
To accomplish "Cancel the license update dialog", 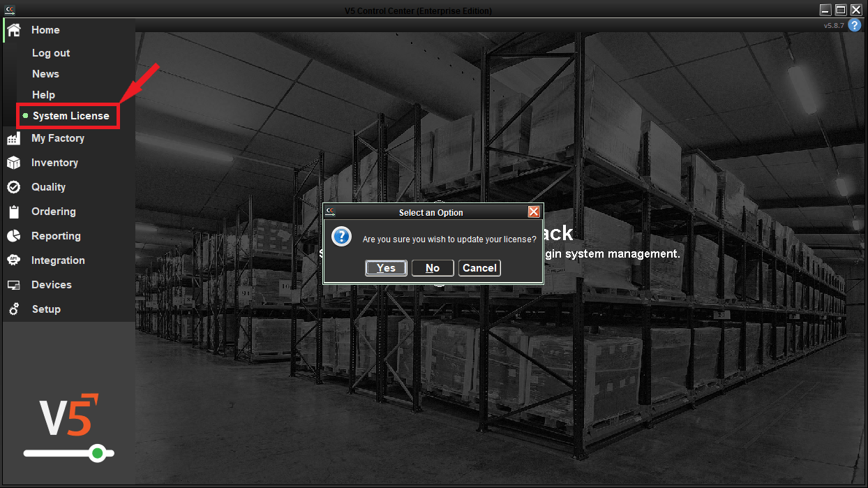I will [479, 268].
